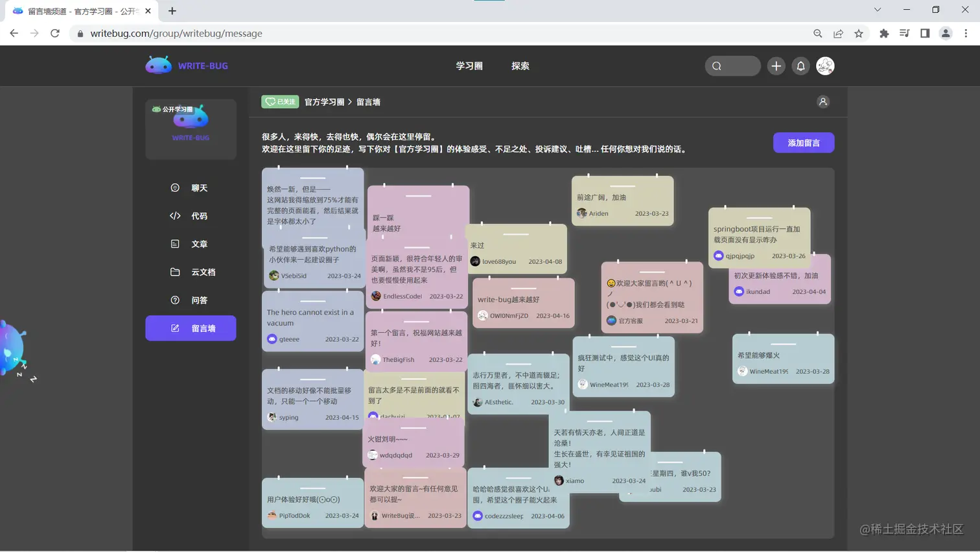Viewport: 980px width, 552px height.
Task: Open the 学习圈 navigation menu
Action: coord(469,66)
